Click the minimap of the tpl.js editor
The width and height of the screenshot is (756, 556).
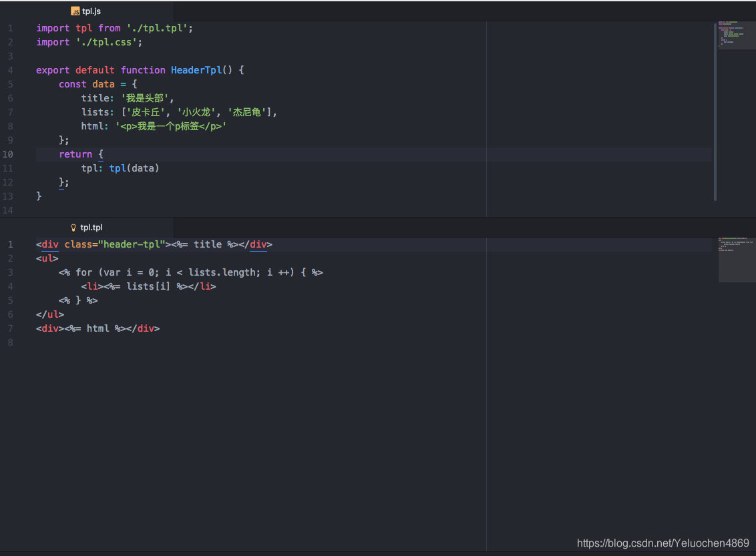point(736,35)
